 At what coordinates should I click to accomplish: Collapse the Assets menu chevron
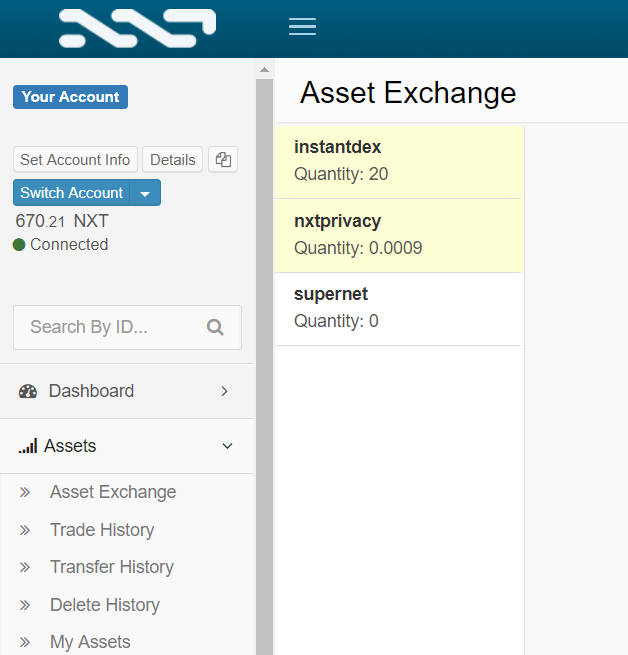click(x=227, y=446)
